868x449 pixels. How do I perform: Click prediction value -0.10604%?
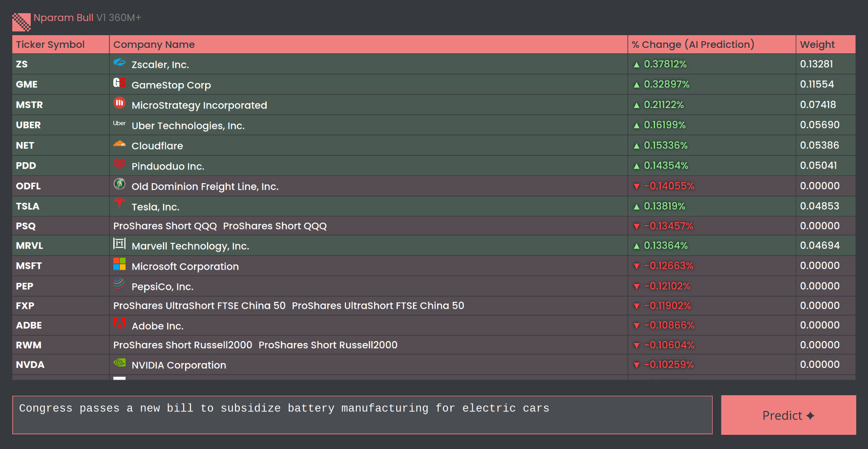(x=669, y=345)
